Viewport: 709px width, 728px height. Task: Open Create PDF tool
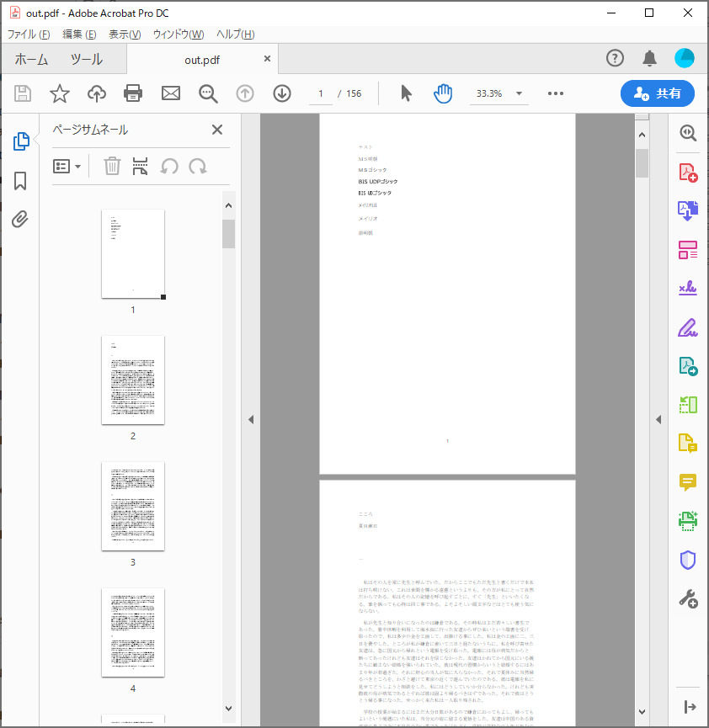pyautogui.click(x=688, y=173)
